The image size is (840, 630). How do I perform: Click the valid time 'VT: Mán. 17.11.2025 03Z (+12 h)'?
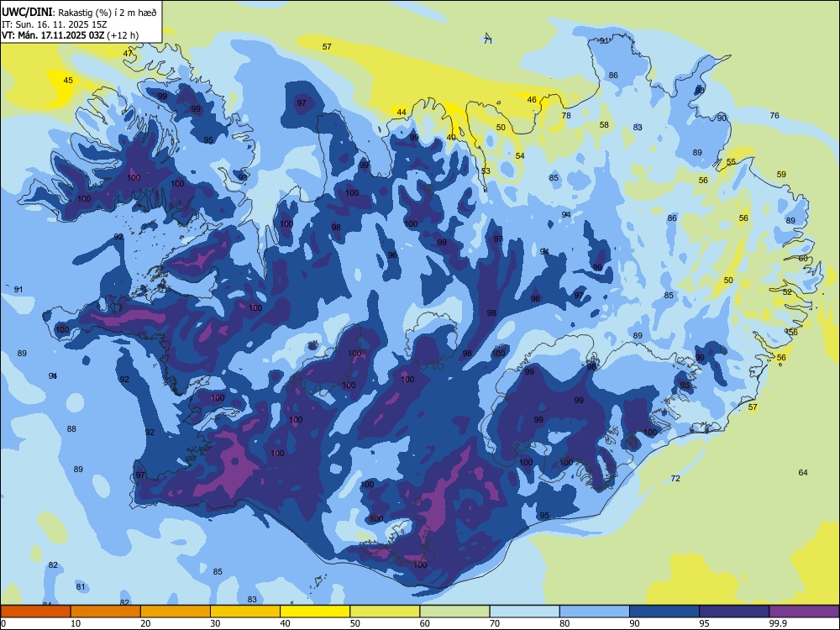(71, 35)
